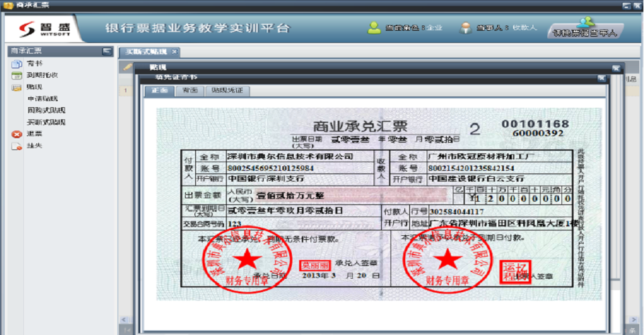Click the bill number 00101168
This screenshot has width=644, height=335.
(535, 124)
